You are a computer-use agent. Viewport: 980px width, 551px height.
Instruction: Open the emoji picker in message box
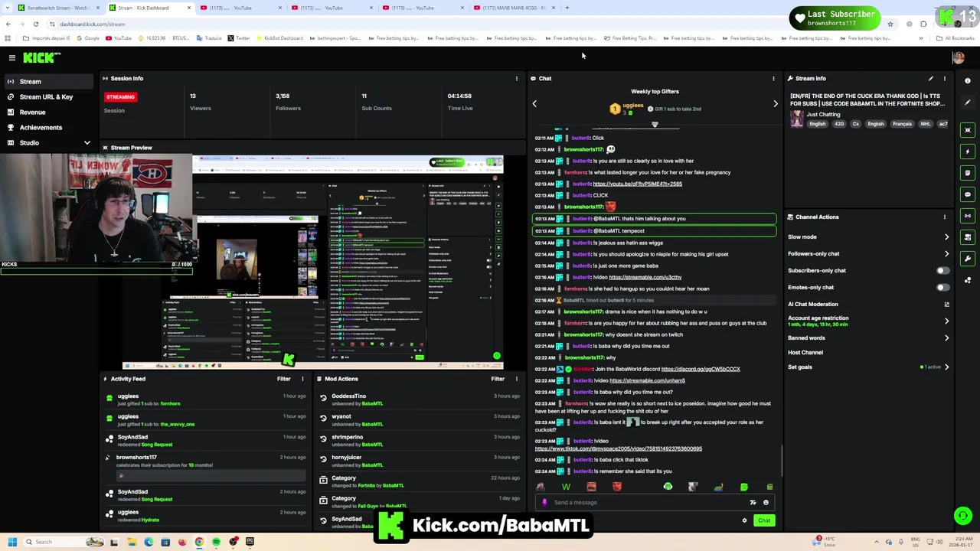[x=766, y=503]
